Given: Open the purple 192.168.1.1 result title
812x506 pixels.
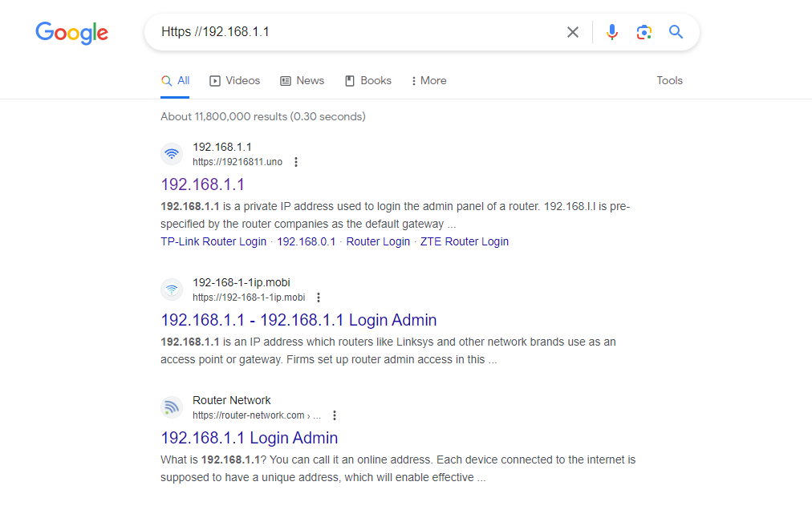Looking at the screenshot, I should tap(202, 184).
